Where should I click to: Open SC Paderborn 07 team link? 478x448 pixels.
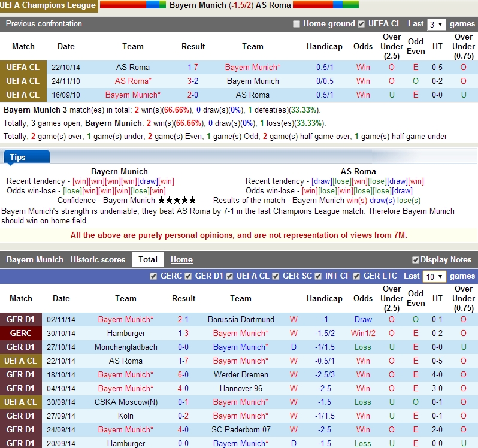tap(241, 429)
